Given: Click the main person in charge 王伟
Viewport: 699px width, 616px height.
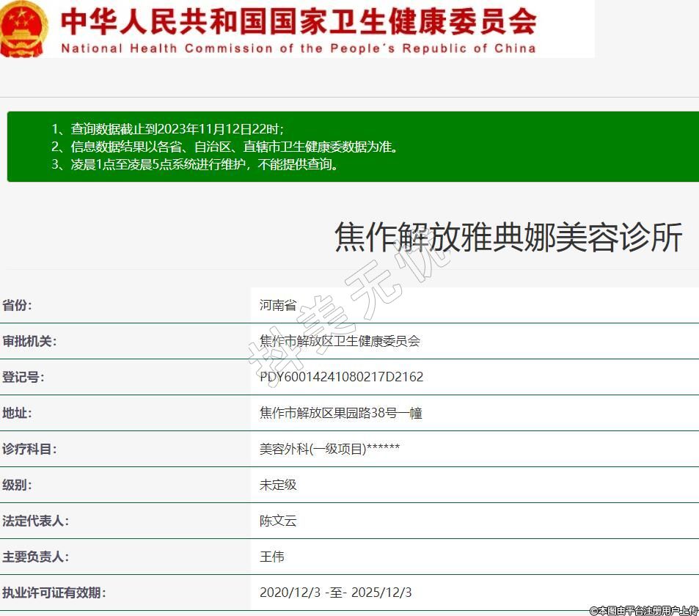Looking at the screenshot, I should [271, 557].
